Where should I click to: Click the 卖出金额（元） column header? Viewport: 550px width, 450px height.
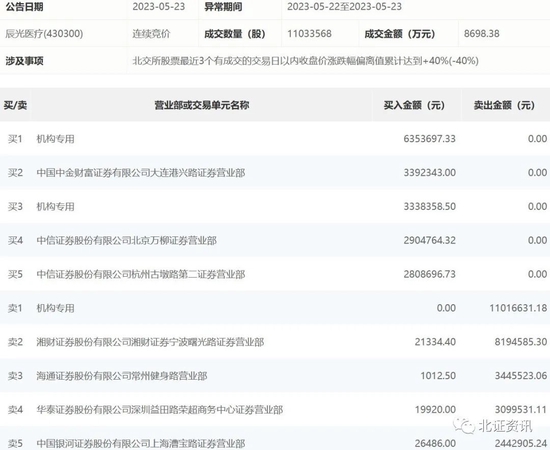coord(504,105)
